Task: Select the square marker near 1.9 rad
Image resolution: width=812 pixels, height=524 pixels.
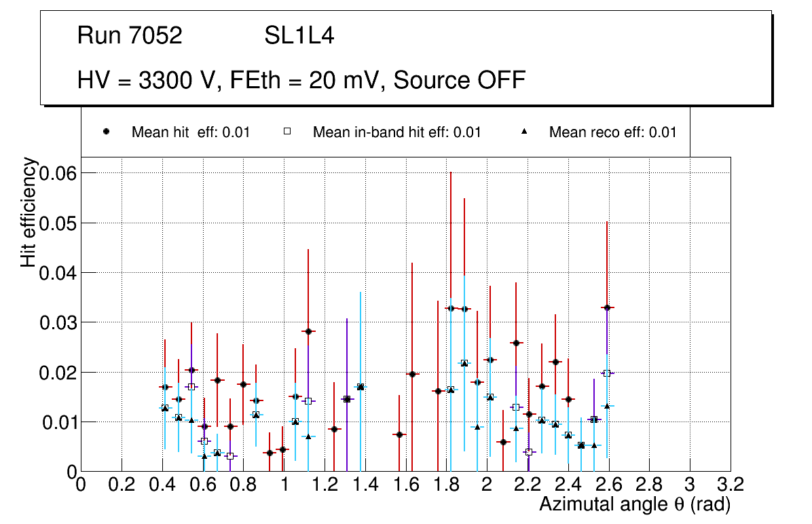Action: (x=464, y=363)
